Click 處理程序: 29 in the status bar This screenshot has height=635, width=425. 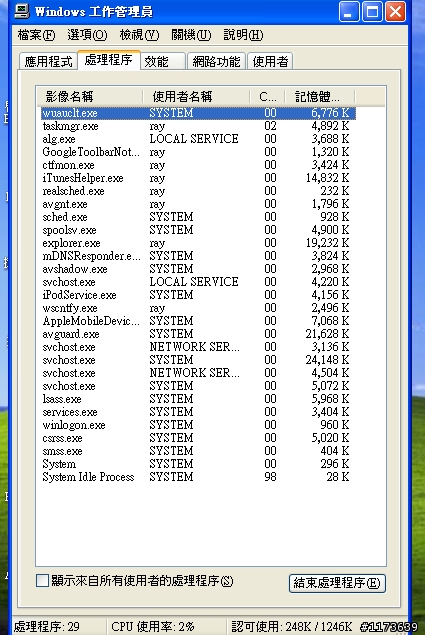47,626
